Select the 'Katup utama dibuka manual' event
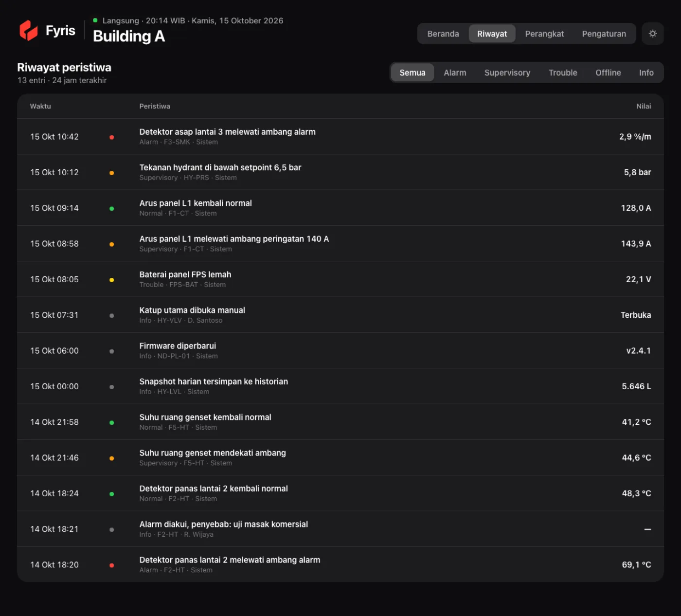 pyautogui.click(x=340, y=315)
